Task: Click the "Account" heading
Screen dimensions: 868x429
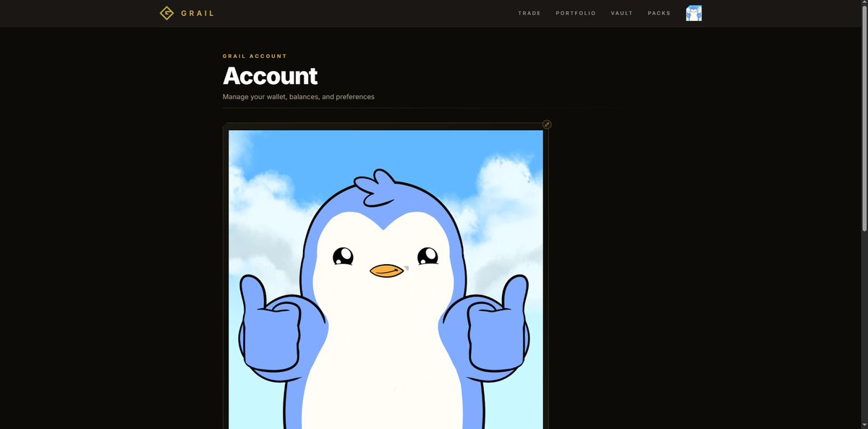Action: pos(270,76)
